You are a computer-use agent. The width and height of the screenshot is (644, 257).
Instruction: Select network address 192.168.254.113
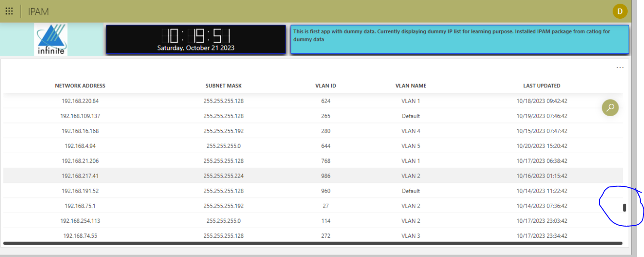click(80, 221)
